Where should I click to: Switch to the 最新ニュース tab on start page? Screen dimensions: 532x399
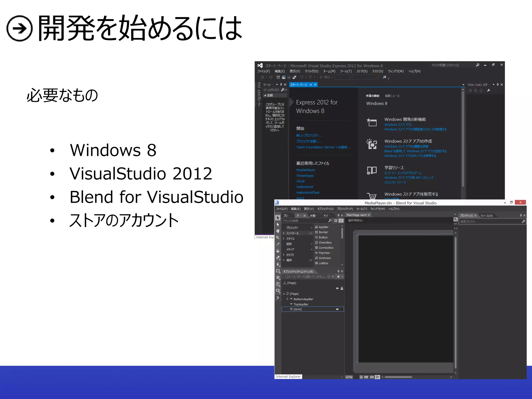pyautogui.click(x=392, y=96)
